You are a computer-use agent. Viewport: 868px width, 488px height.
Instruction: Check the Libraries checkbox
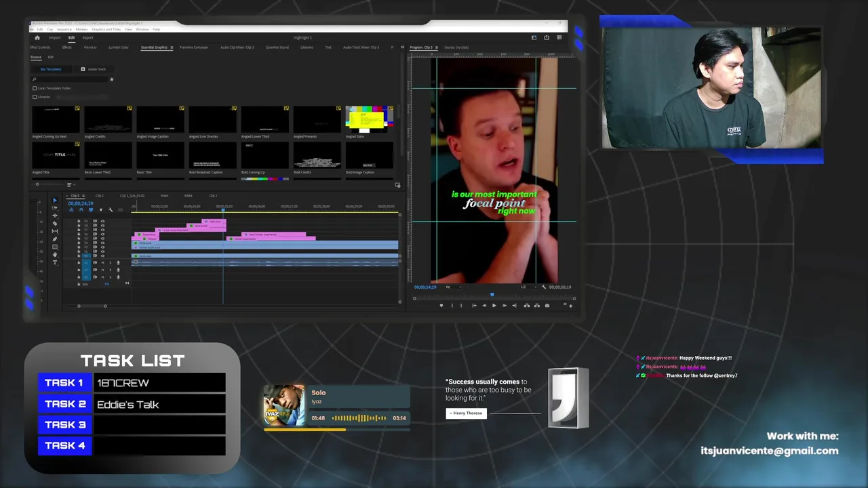(35, 97)
